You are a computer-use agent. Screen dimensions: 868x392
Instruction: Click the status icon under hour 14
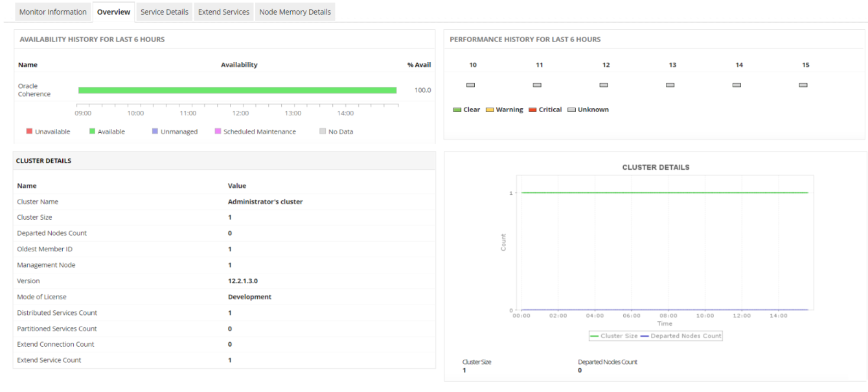(x=737, y=85)
